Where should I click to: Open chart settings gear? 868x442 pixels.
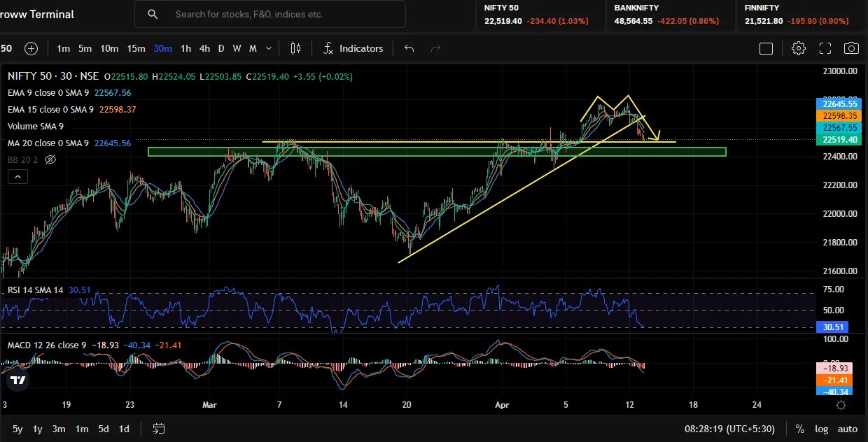pos(799,48)
